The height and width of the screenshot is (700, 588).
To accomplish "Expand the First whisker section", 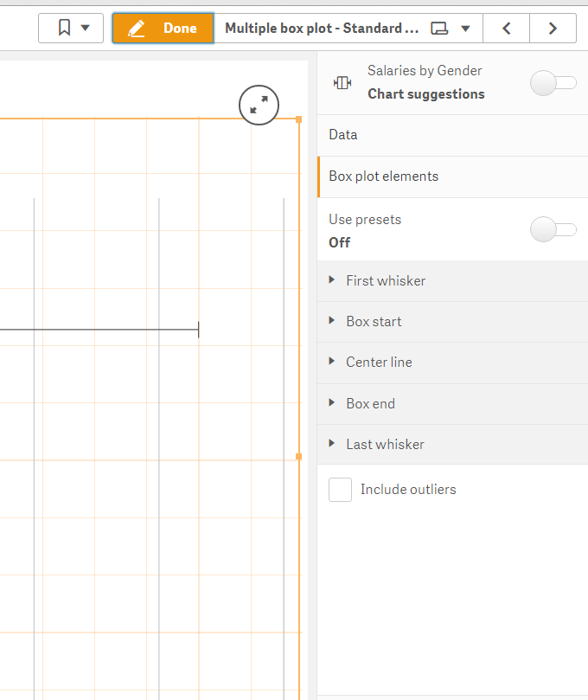I will tap(331, 280).
